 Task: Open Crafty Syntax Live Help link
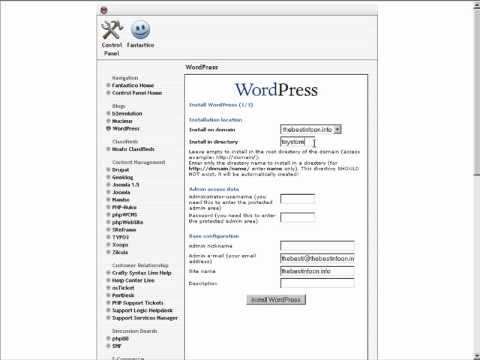coord(142,273)
